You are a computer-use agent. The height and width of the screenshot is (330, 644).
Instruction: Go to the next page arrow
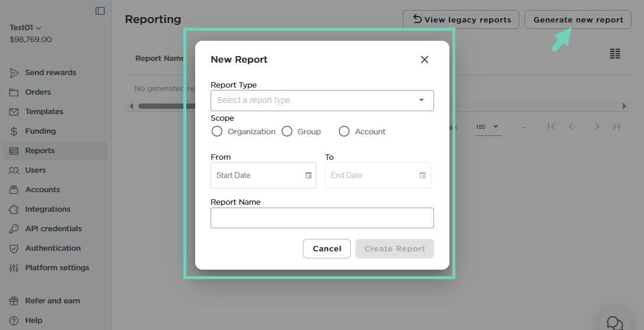pyautogui.click(x=597, y=127)
